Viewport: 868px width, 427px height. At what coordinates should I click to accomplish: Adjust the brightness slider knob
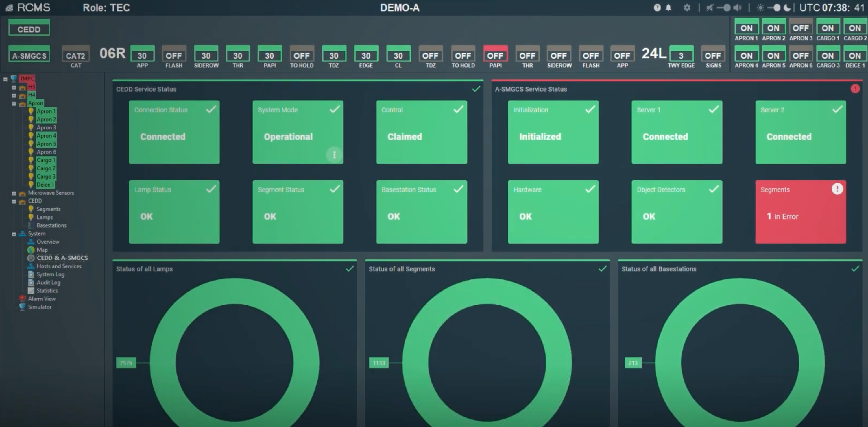coord(776,8)
